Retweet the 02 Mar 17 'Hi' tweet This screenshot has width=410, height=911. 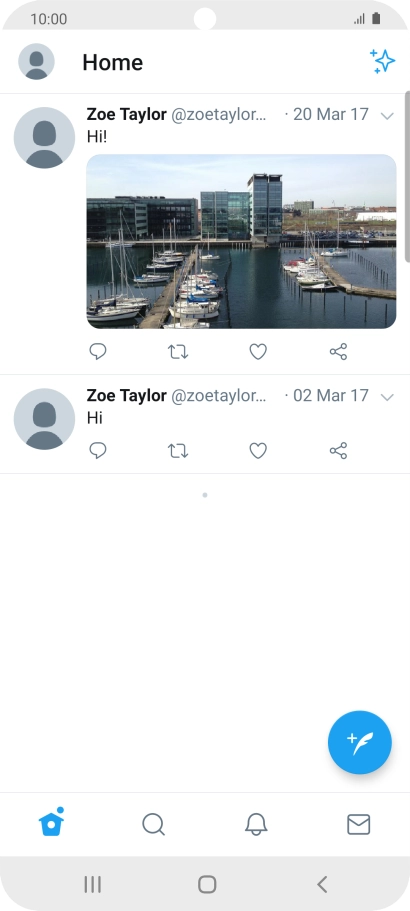point(178,450)
